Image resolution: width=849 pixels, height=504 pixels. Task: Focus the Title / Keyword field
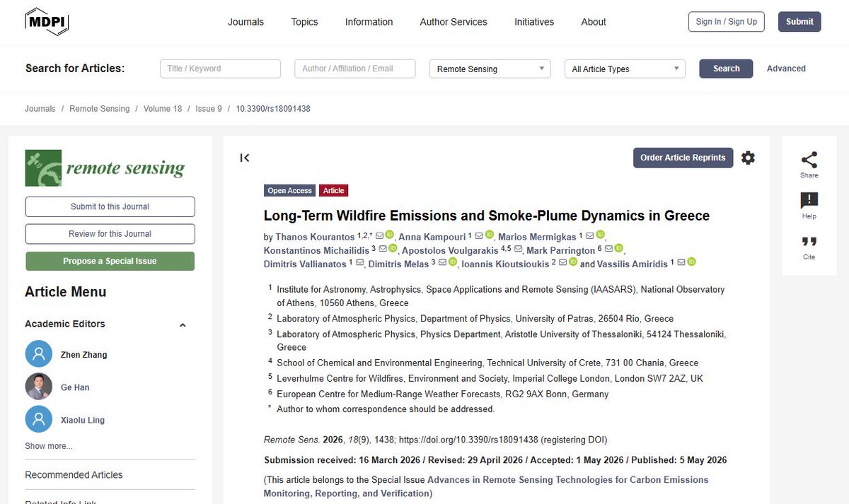tap(221, 69)
